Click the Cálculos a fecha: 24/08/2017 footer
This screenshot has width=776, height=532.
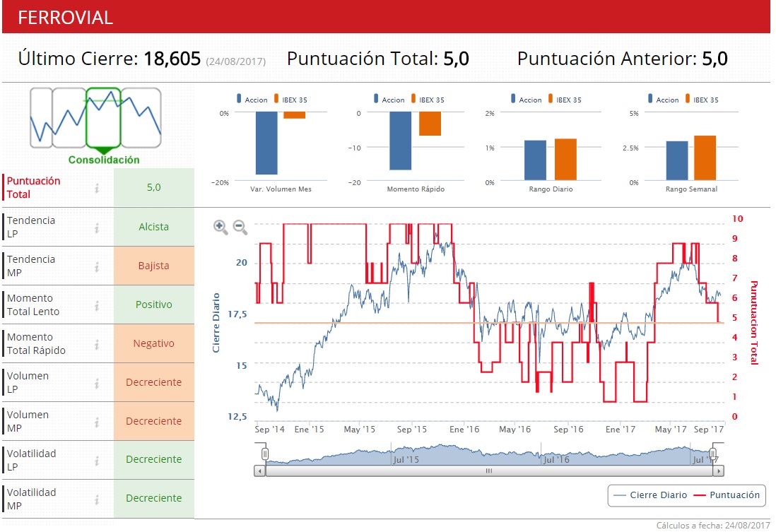(x=713, y=526)
